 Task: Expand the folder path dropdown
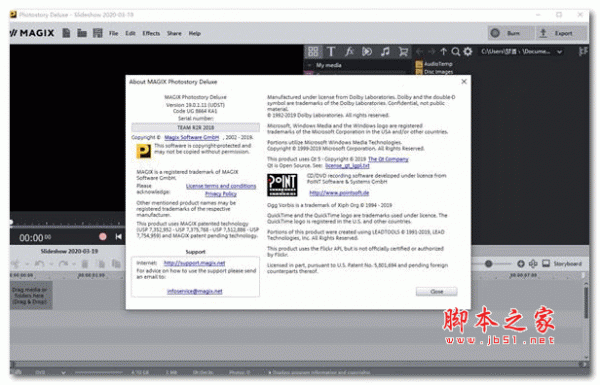coord(560,52)
